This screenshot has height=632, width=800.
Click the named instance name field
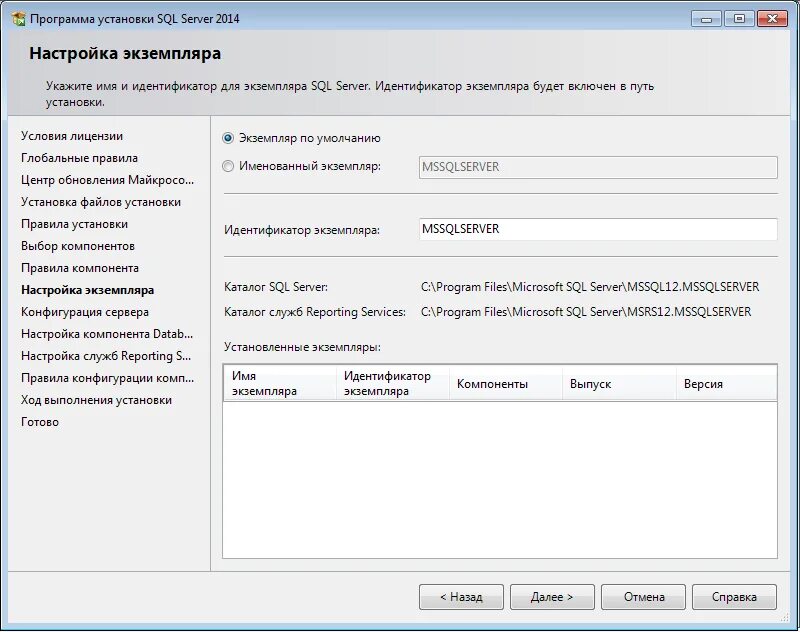(x=598, y=167)
